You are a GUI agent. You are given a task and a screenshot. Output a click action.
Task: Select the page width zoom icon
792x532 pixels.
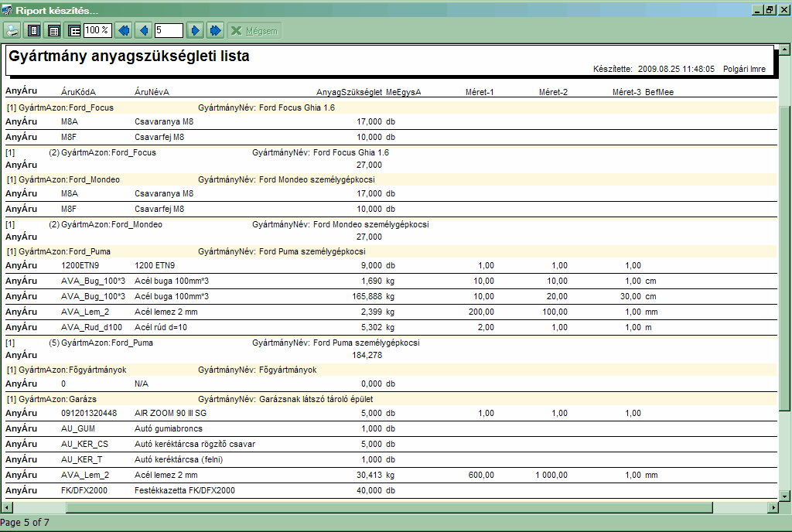(x=53, y=31)
